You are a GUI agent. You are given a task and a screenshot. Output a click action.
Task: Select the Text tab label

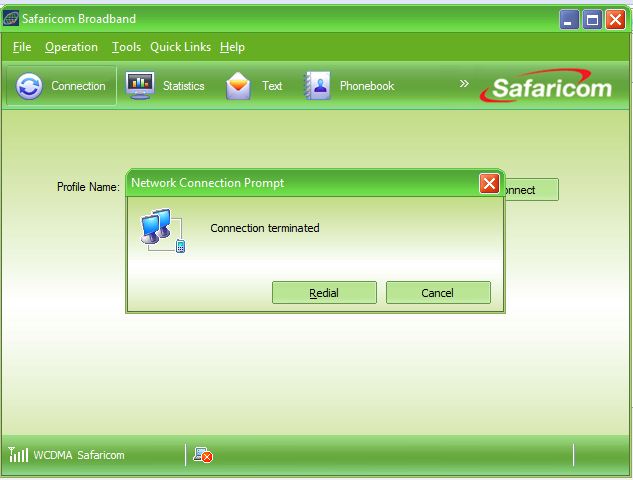(272, 86)
